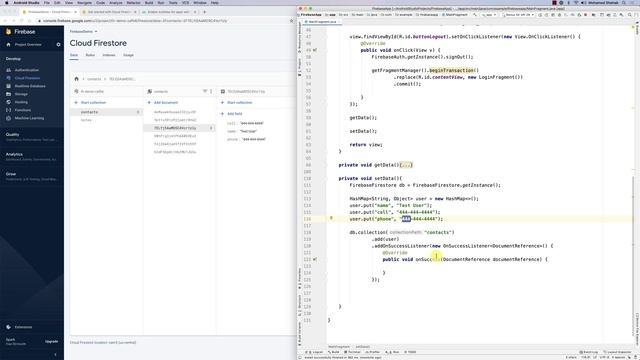Open Hosting in the Firebase sidebar
The height and width of the screenshot is (360, 640).
pyautogui.click(x=21, y=102)
